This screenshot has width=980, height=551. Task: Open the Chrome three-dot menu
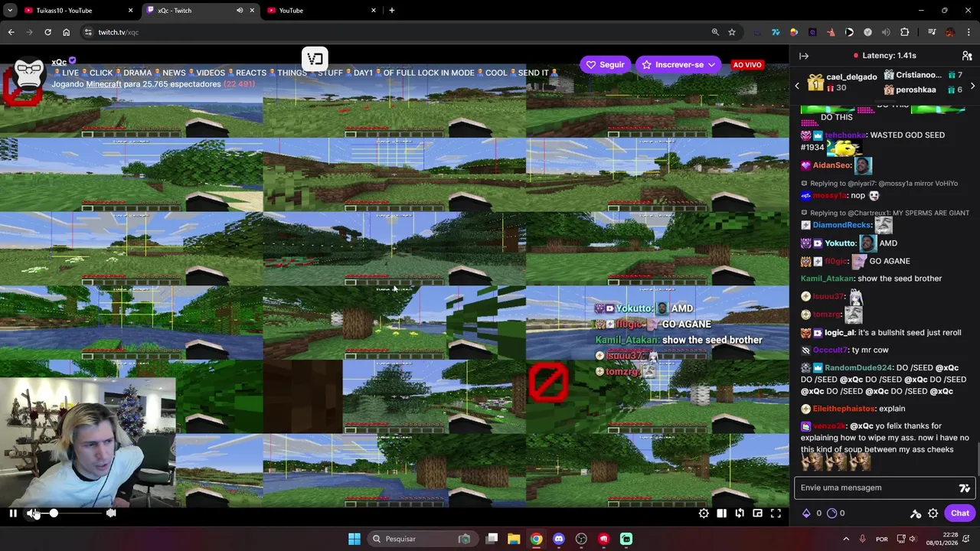(x=969, y=32)
